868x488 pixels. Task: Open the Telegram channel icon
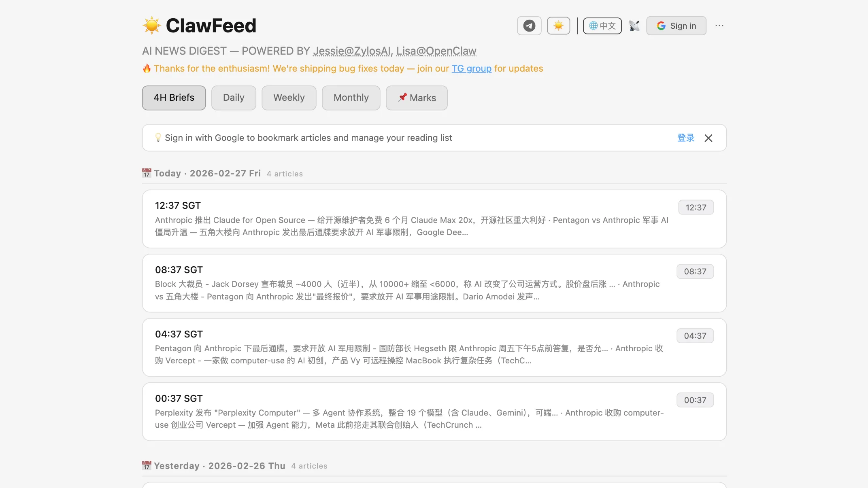click(529, 25)
